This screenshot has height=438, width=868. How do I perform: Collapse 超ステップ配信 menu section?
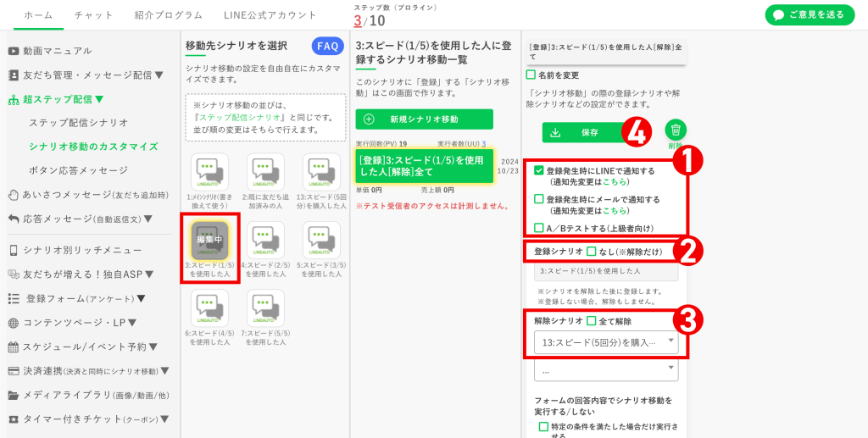click(x=56, y=100)
